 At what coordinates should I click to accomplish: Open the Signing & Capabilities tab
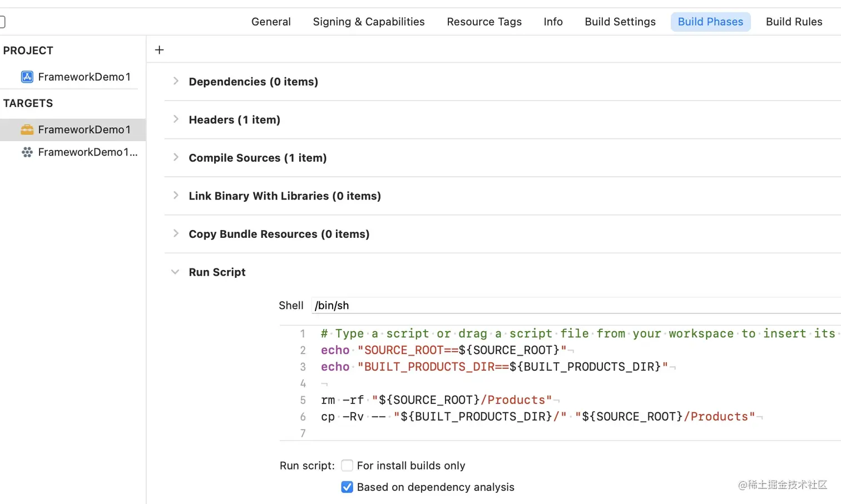(x=368, y=22)
